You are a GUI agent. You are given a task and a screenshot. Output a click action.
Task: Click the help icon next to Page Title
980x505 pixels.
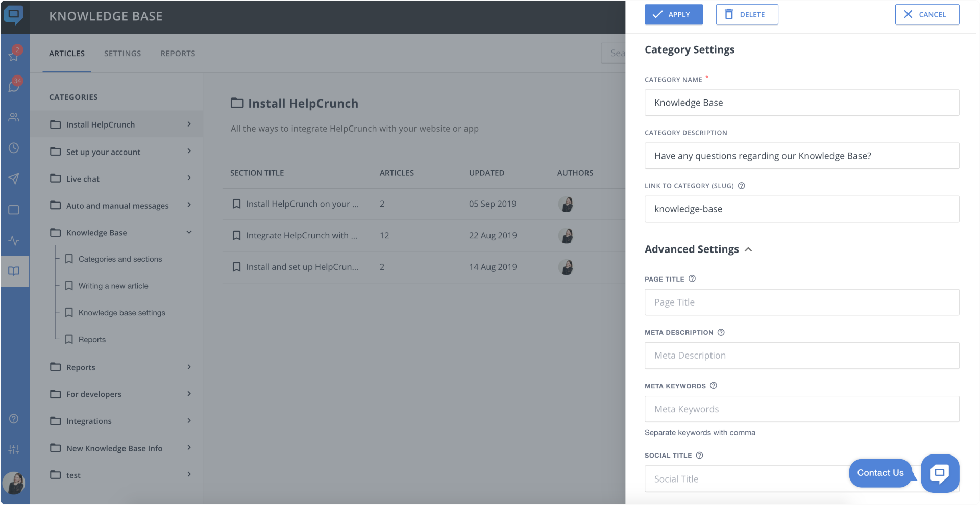click(692, 279)
